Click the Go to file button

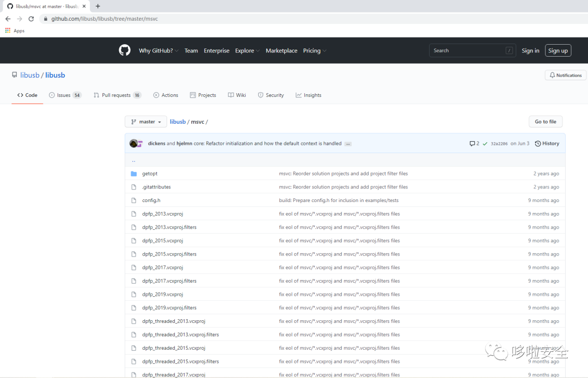tap(545, 121)
